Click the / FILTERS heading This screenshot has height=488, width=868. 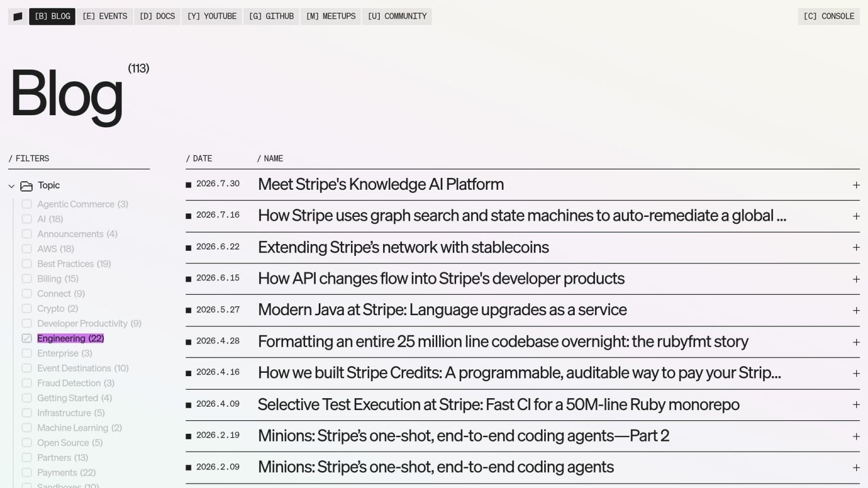click(29, 159)
